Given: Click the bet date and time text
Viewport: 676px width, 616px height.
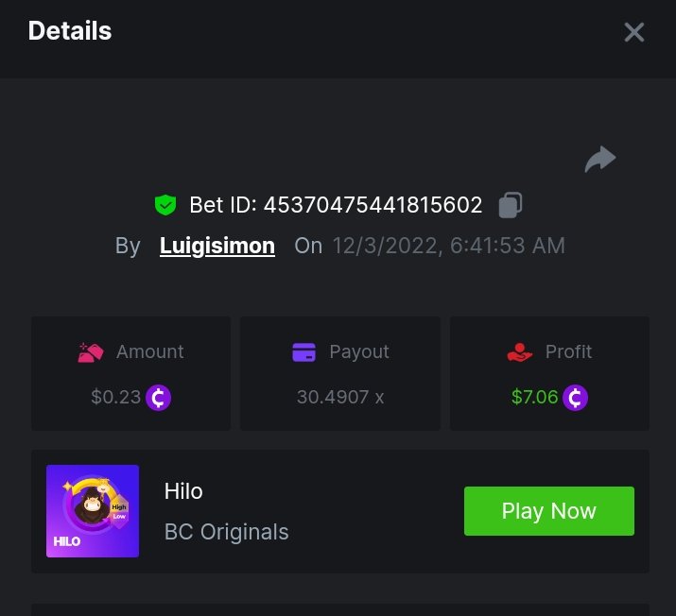Looking at the screenshot, I should tap(448, 246).
